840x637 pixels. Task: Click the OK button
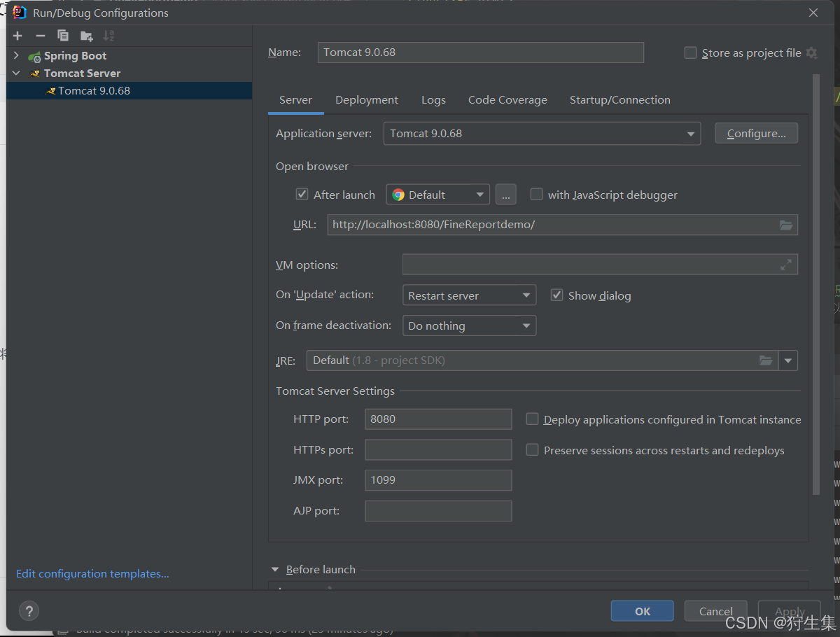click(x=642, y=611)
